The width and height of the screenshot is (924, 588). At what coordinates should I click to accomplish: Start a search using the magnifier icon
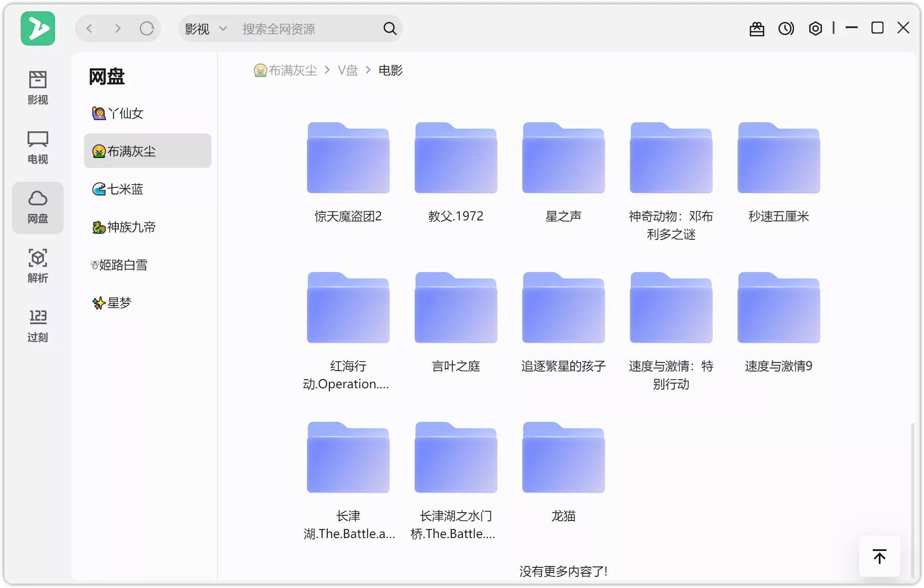(x=389, y=28)
